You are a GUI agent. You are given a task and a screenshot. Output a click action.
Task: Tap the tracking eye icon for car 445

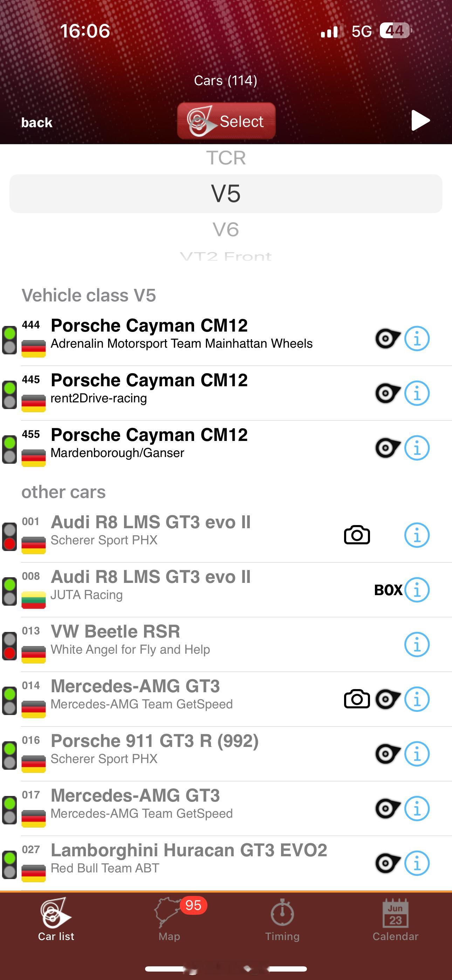tap(387, 393)
